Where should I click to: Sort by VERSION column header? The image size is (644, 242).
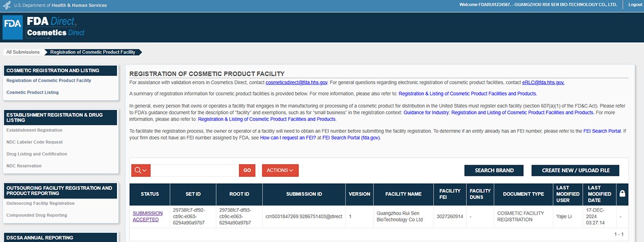point(360,194)
